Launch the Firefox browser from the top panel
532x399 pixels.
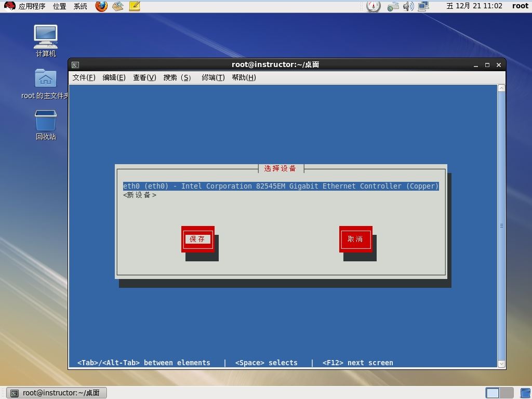click(x=101, y=6)
